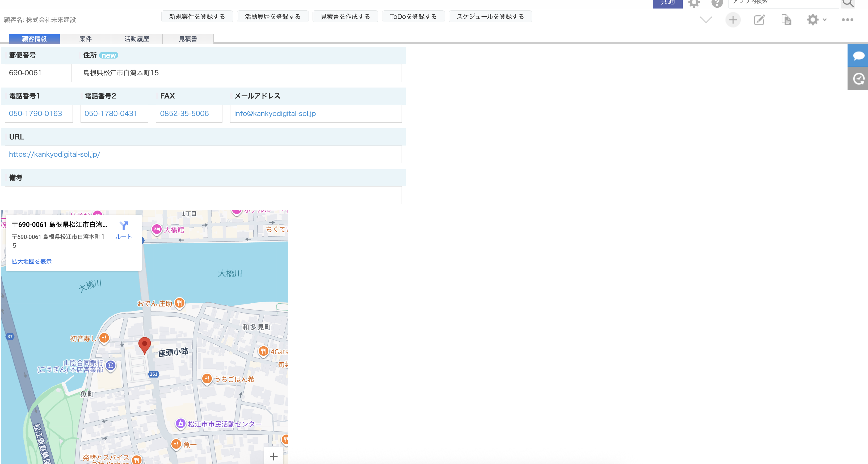The image size is (868, 464).
Task: Click the add new record plus icon
Action: pyautogui.click(x=732, y=20)
